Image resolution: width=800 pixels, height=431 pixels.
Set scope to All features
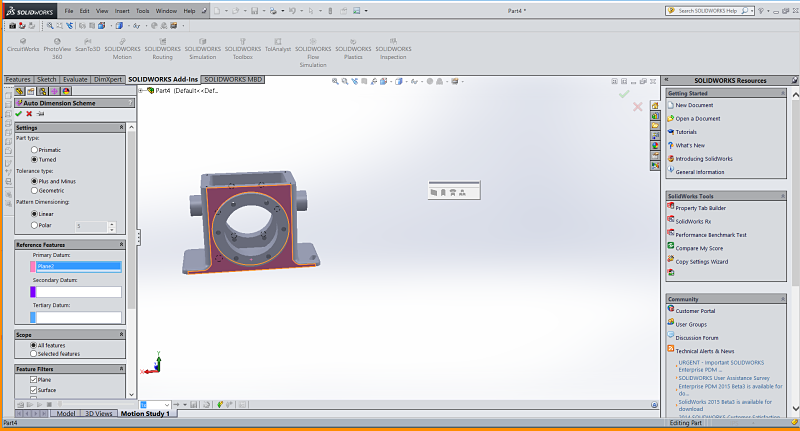(33, 345)
